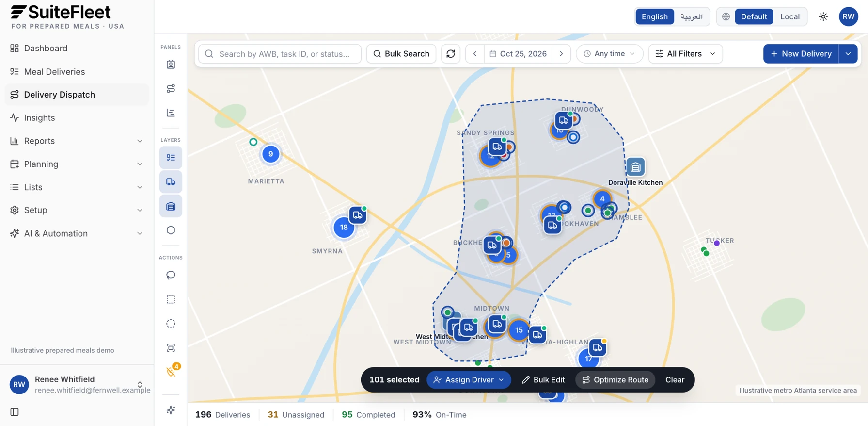The width and height of the screenshot is (868, 426).
Task: Expand the Setup menu
Action: click(77, 210)
